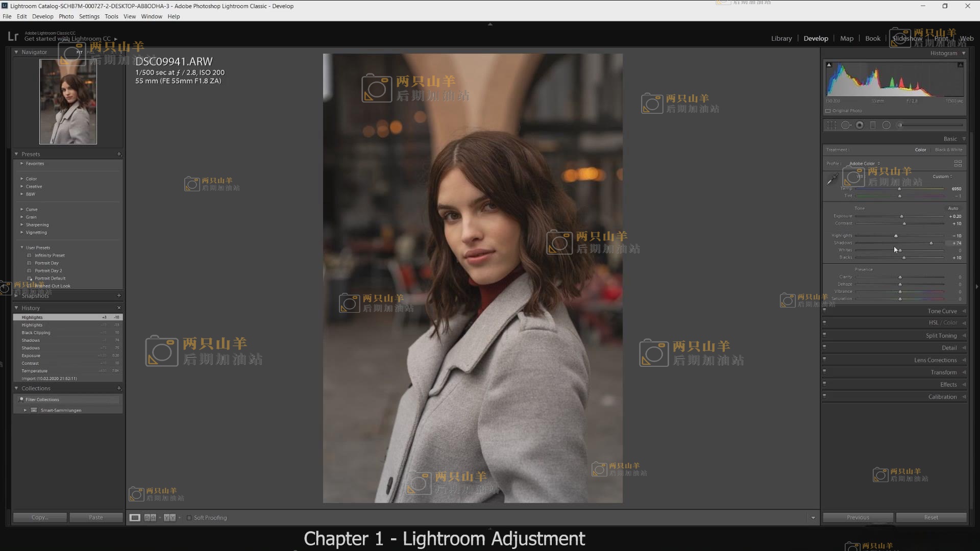The height and width of the screenshot is (551, 980).
Task: Expand the Tone Curve panel
Action: tap(942, 311)
